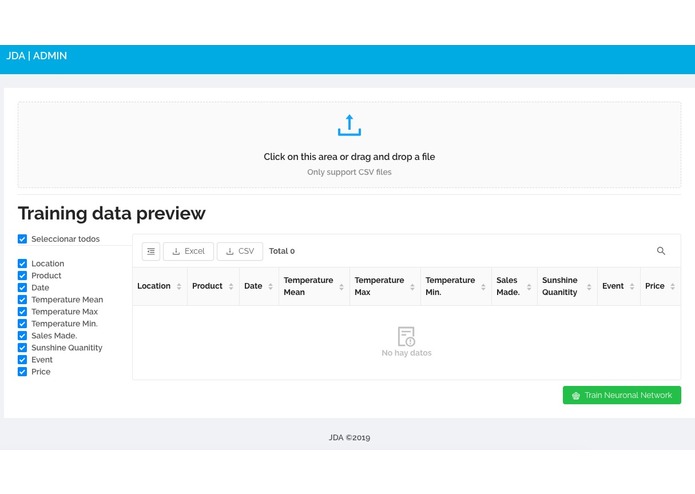The image size is (695, 494).
Task: Uncheck the Date checkbox
Action: [23, 288]
